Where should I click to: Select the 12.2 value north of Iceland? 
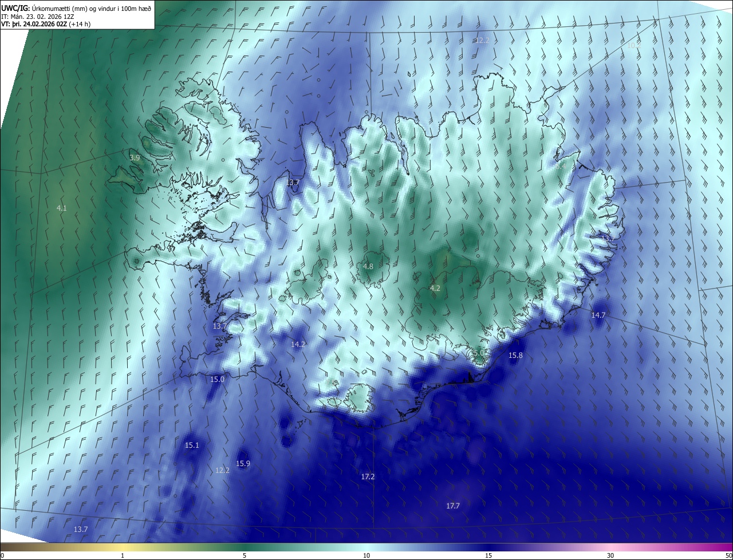tap(482, 40)
